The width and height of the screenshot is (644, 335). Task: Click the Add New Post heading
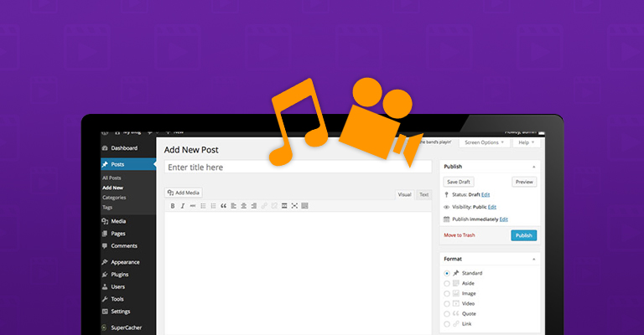click(191, 150)
